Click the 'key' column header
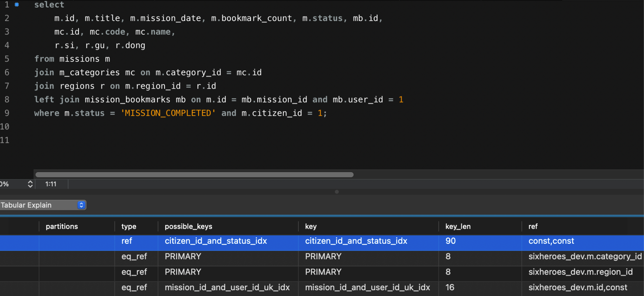Image resolution: width=644 pixels, height=296 pixels. (x=311, y=226)
